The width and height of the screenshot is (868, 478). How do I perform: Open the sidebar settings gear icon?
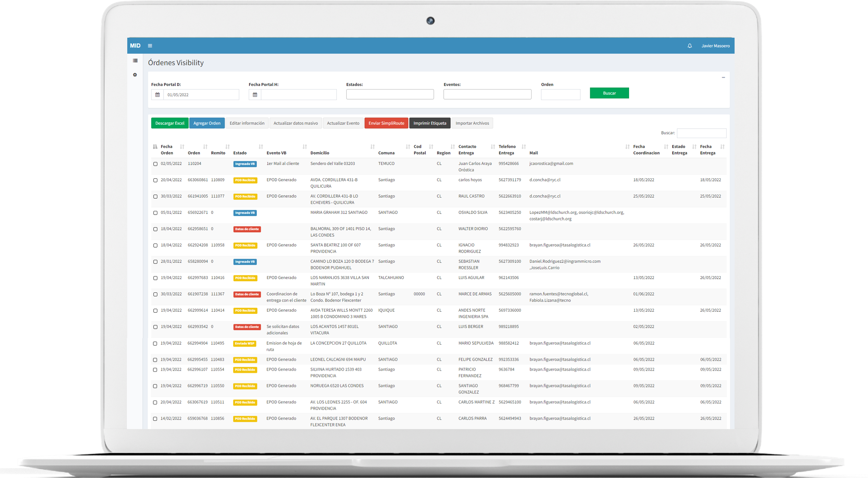click(x=135, y=75)
